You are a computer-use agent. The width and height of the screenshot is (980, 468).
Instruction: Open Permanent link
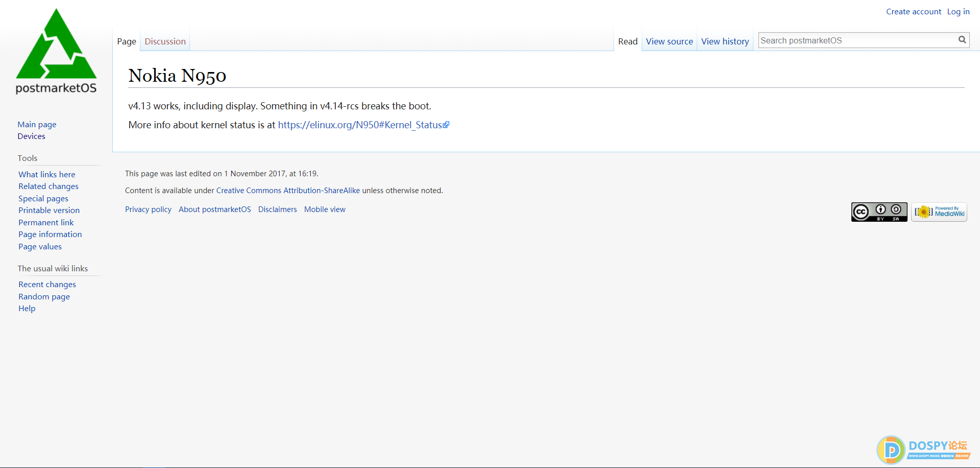coord(46,222)
